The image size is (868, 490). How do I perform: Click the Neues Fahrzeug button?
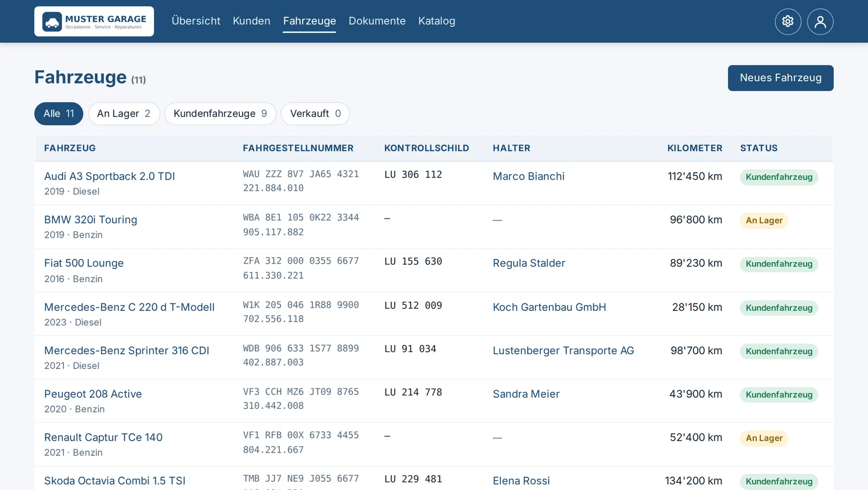click(x=781, y=78)
